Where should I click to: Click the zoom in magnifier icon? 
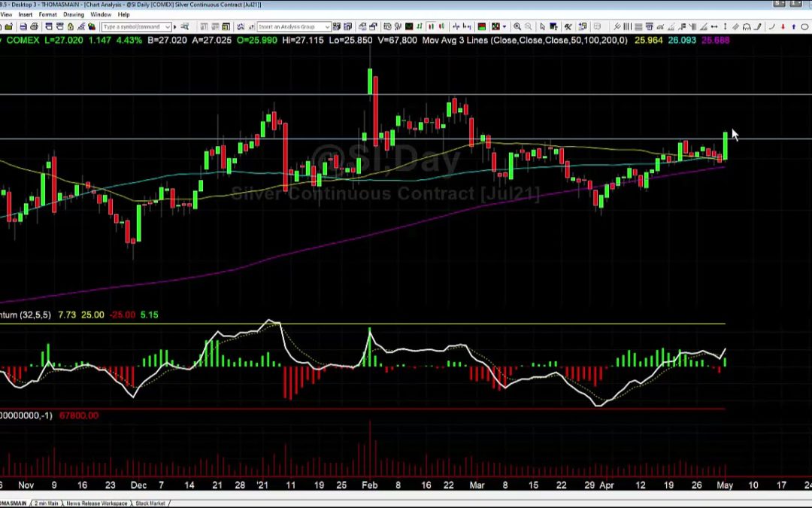pyautogui.click(x=517, y=27)
